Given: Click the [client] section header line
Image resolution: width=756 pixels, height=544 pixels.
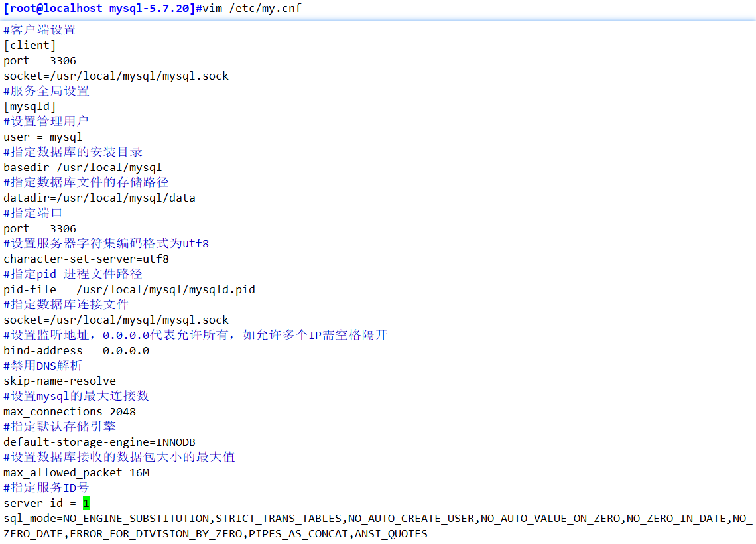Looking at the screenshot, I should coord(30,45).
